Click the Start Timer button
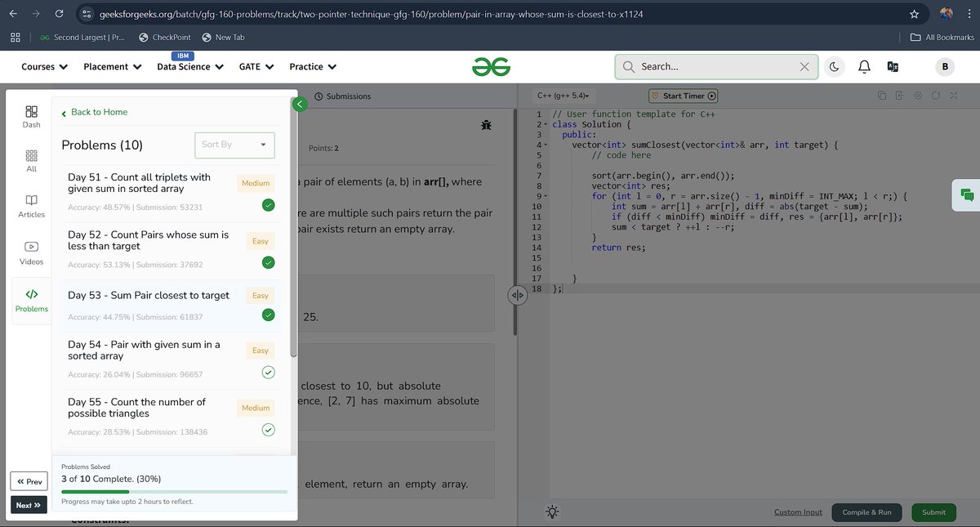The height and width of the screenshot is (527, 980). tap(684, 96)
